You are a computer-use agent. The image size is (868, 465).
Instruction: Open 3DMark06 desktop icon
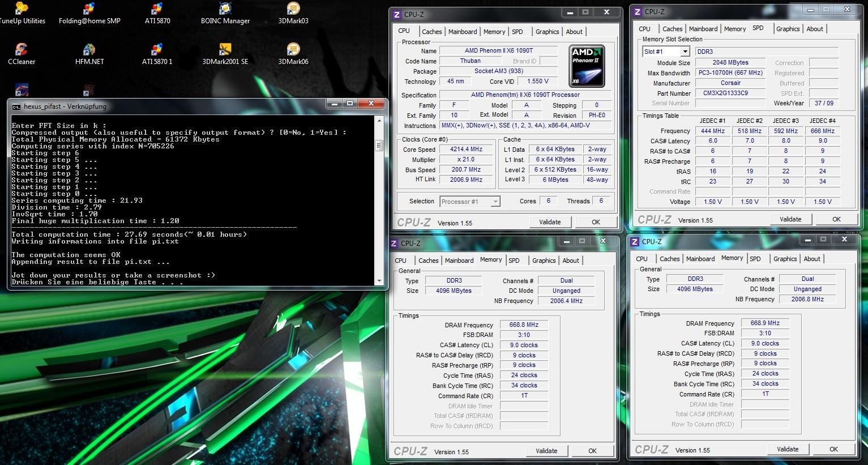pyautogui.click(x=293, y=54)
